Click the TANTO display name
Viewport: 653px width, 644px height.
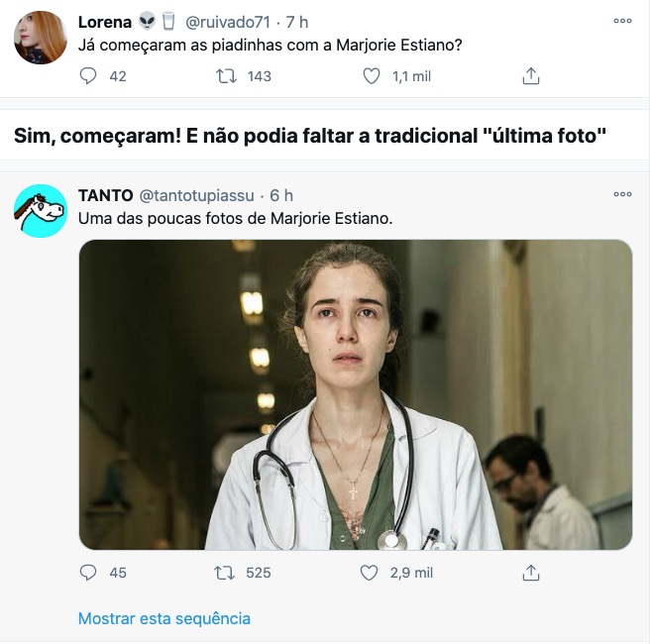pos(105,195)
